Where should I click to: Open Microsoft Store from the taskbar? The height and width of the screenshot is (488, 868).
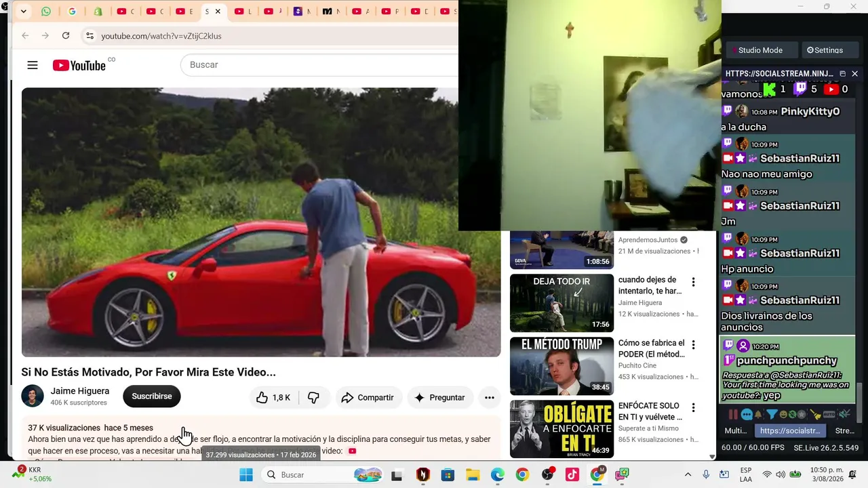coord(447,474)
